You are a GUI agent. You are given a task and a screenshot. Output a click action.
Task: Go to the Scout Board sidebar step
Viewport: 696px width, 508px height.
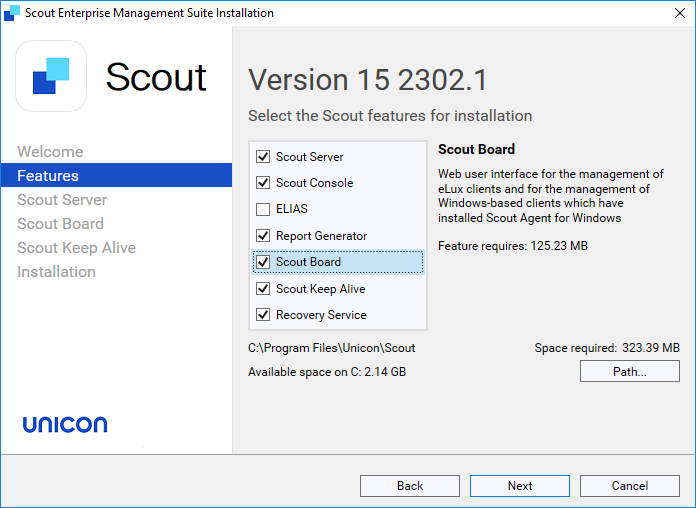pyautogui.click(x=60, y=224)
